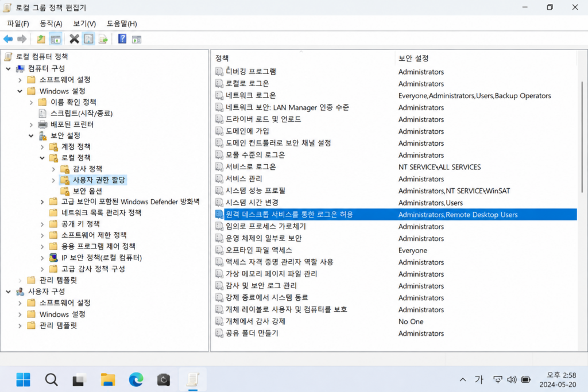The height and width of the screenshot is (392, 588).
Task: Select 소프트웨어 제한 정책 in the tree
Action: [x=94, y=235]
